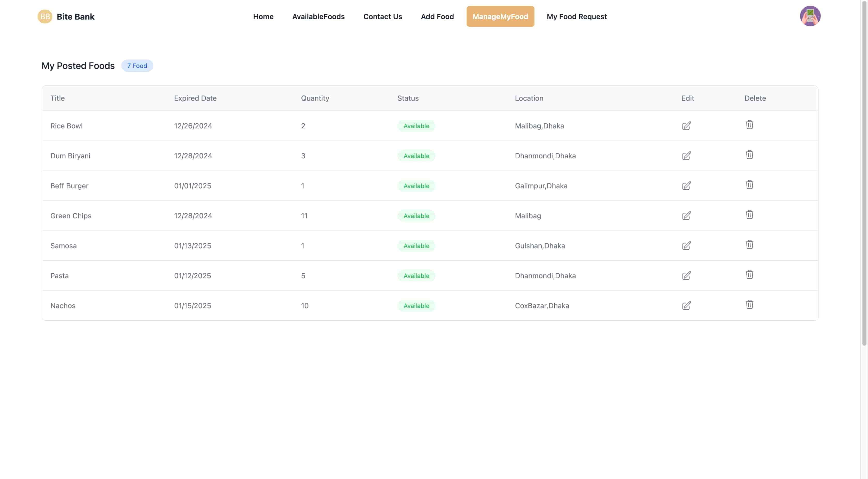
Task: Edit the Rice Bowl food entry
Action: (x=686, y=126)
